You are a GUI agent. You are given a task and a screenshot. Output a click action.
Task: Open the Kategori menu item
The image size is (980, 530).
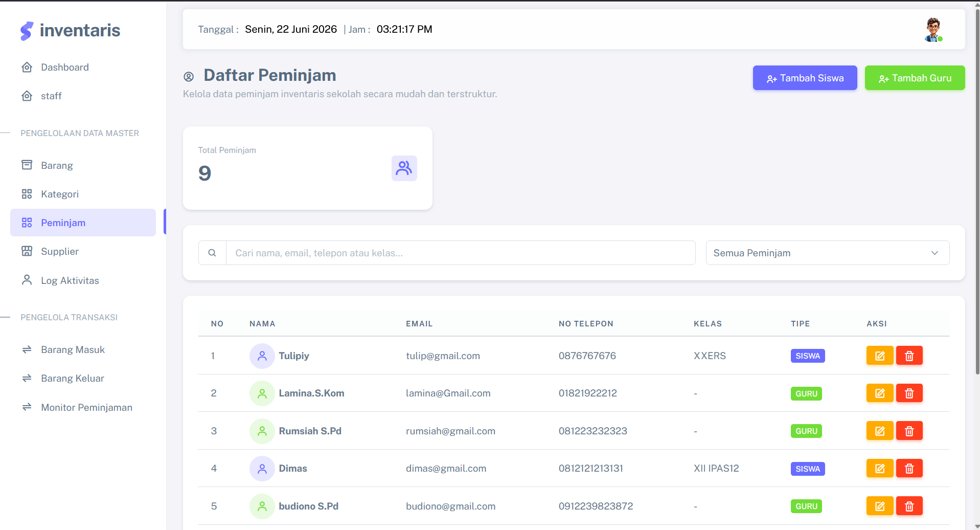point(83,194)
